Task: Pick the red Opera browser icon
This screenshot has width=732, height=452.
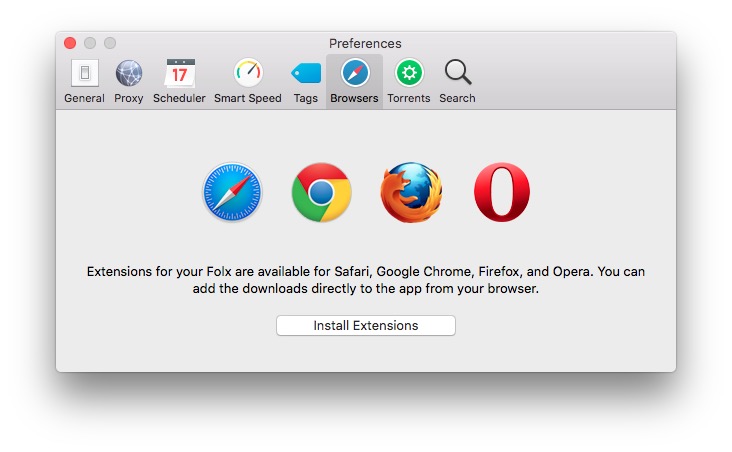Action: [x=501, y=192]
